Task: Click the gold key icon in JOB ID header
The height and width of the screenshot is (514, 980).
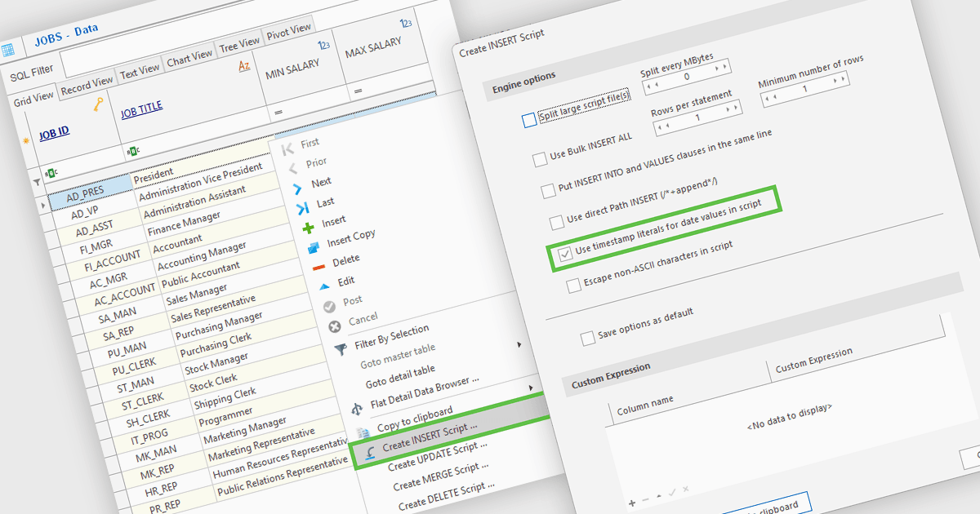Action: point(100,104)
